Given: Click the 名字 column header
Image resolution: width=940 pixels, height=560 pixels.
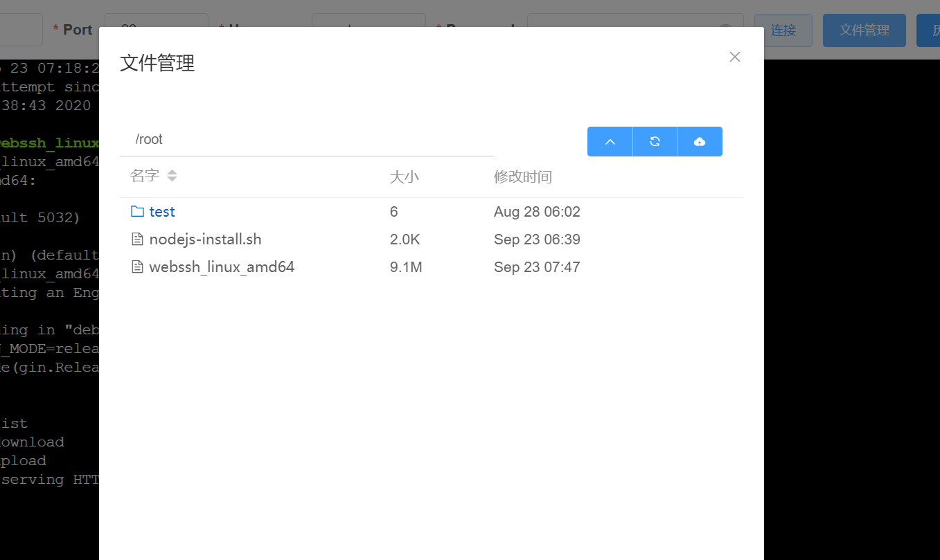Looking at the screenshot, I should [x=145, y=176].
